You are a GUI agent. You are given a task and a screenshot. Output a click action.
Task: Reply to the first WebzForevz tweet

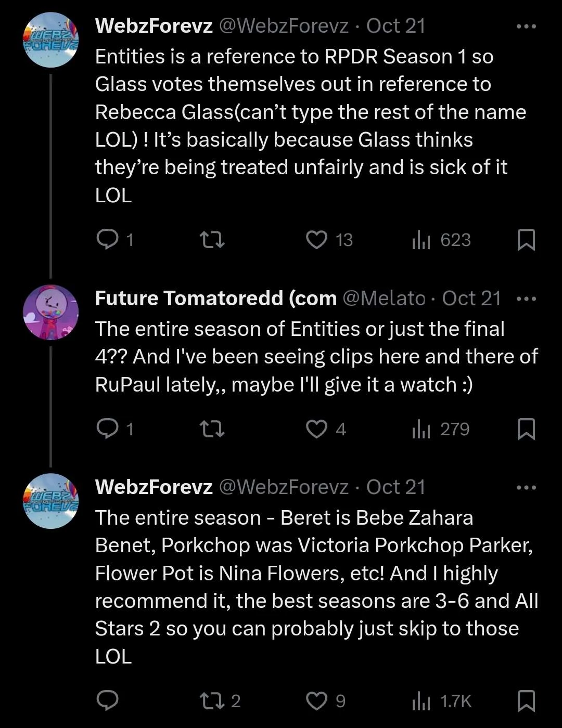[108, 240]
